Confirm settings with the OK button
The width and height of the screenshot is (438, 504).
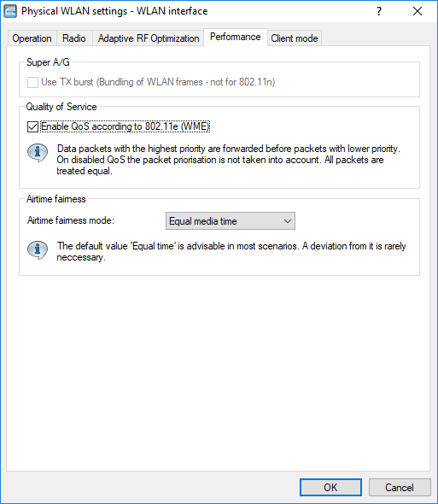point(330,487)
